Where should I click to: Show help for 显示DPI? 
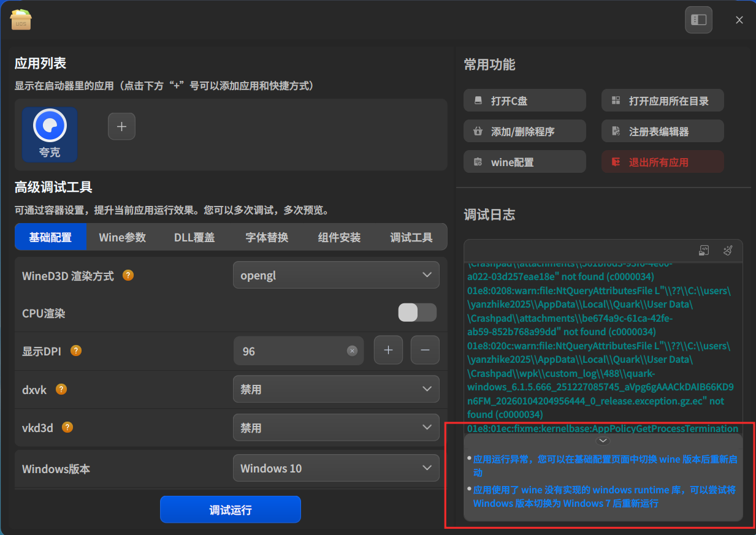point(76,351)
